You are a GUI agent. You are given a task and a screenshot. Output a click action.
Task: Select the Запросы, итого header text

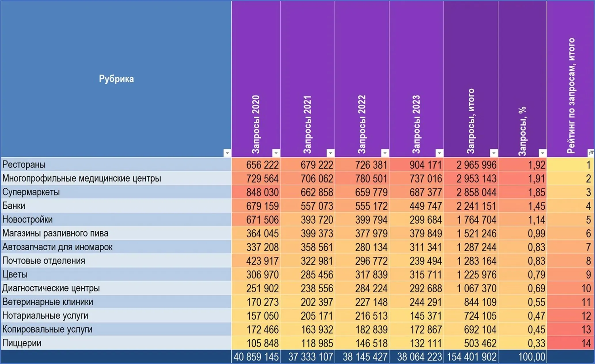(470, 121)
